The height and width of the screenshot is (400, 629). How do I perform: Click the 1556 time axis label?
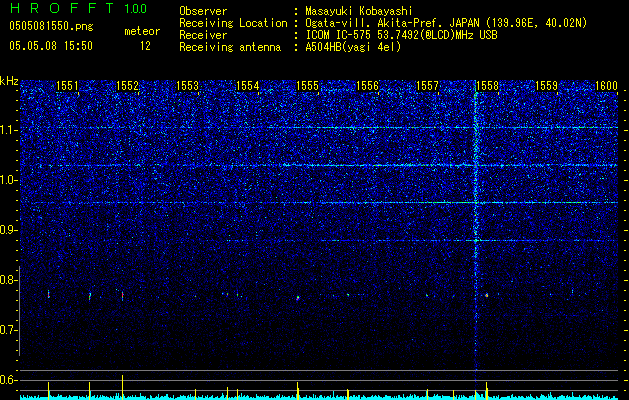(x=367, y=85)
